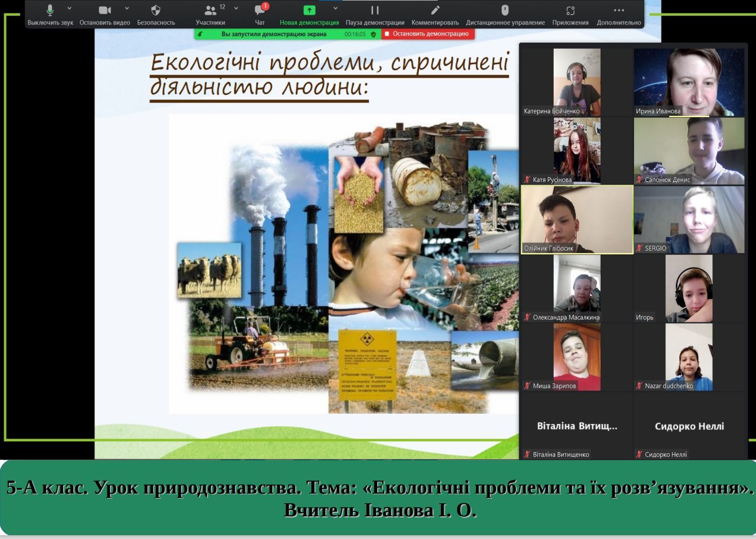
Task: Click the green shield icon next to timer
Action: [x=373, y=34]
